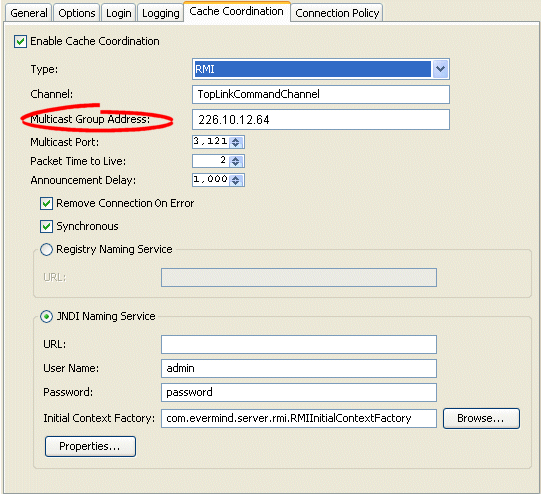Image resolution: width=541 pixels, height=494 pixels.
Task: Switch to the Logging tab
Action: [x=160, y=13]
